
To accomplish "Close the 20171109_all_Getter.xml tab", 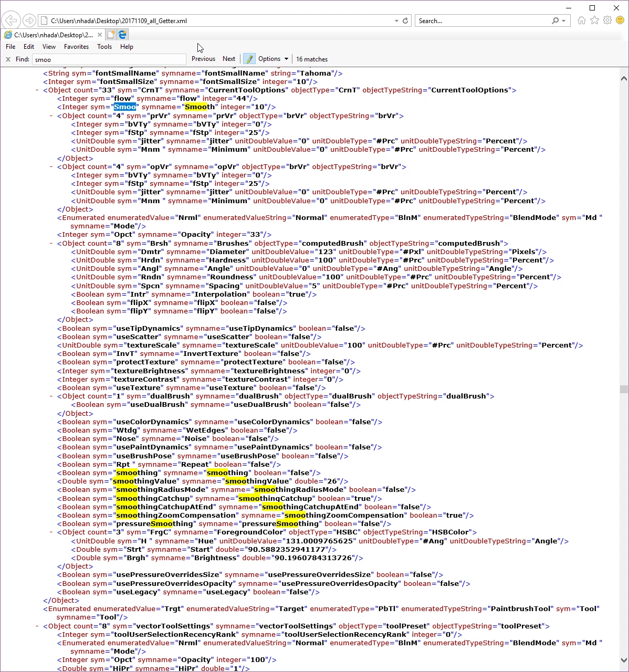I will pos(100,35).
